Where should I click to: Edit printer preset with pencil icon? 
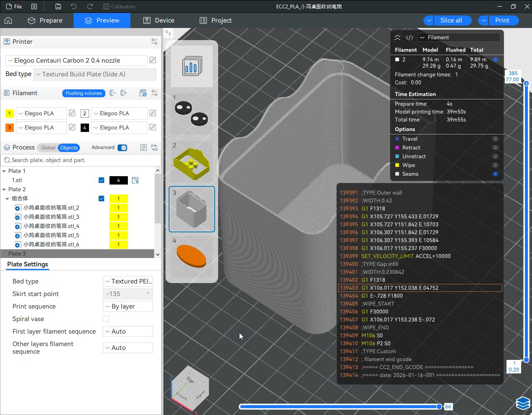(153, 60)
